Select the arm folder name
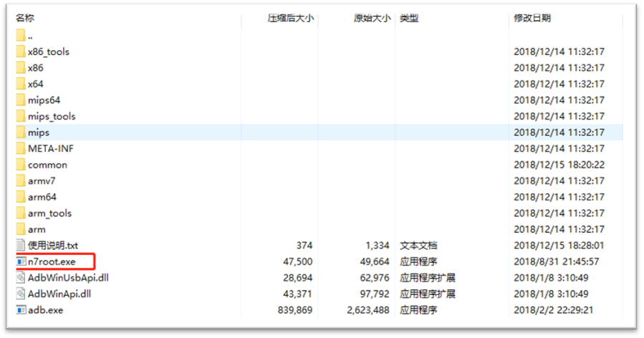Viewport: 644px width, 338px height. pos(37,230)
